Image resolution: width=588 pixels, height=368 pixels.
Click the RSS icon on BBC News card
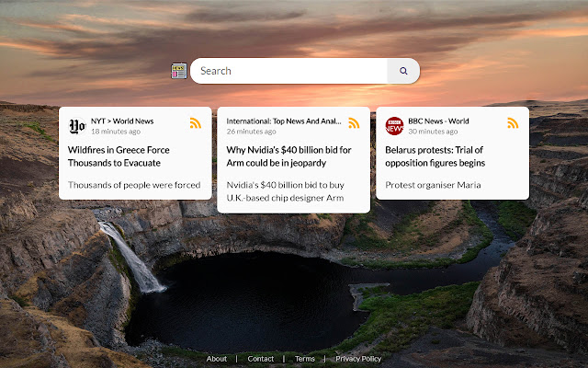513,123
